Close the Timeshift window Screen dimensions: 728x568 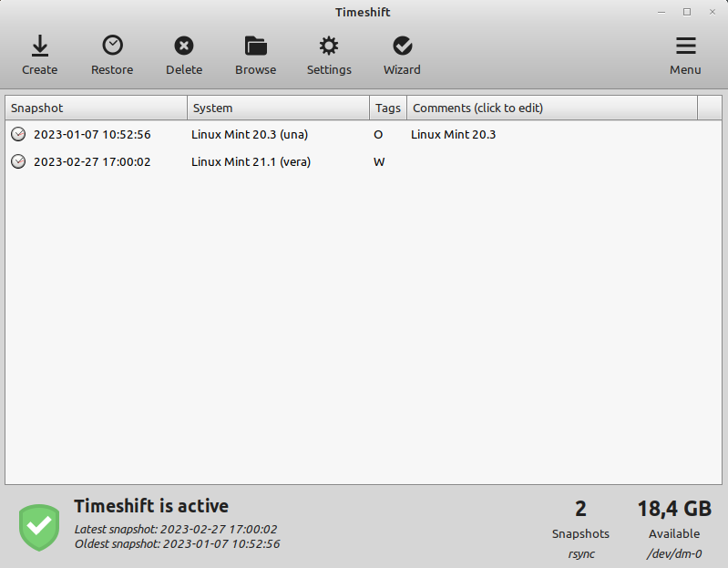pos(713,12)
